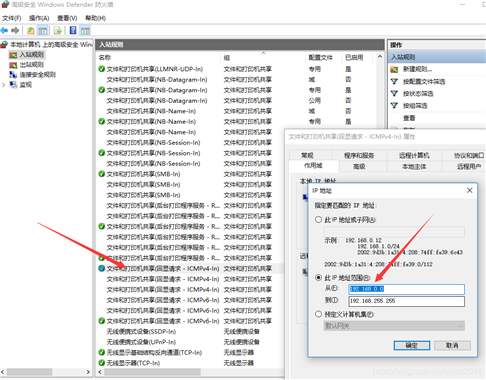Select the 本地计算机 上的高级安全 root node
The width and height of the screenshot is (486, 380).
tap(51, 45)
